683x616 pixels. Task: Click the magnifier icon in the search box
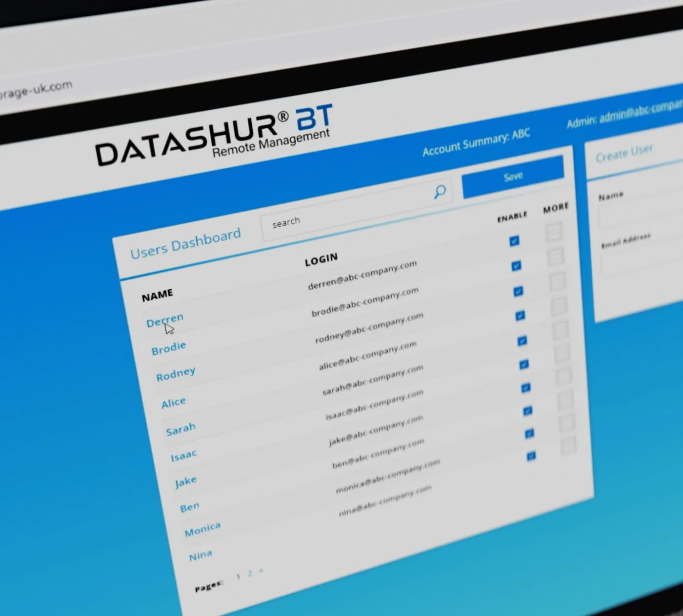440,192
